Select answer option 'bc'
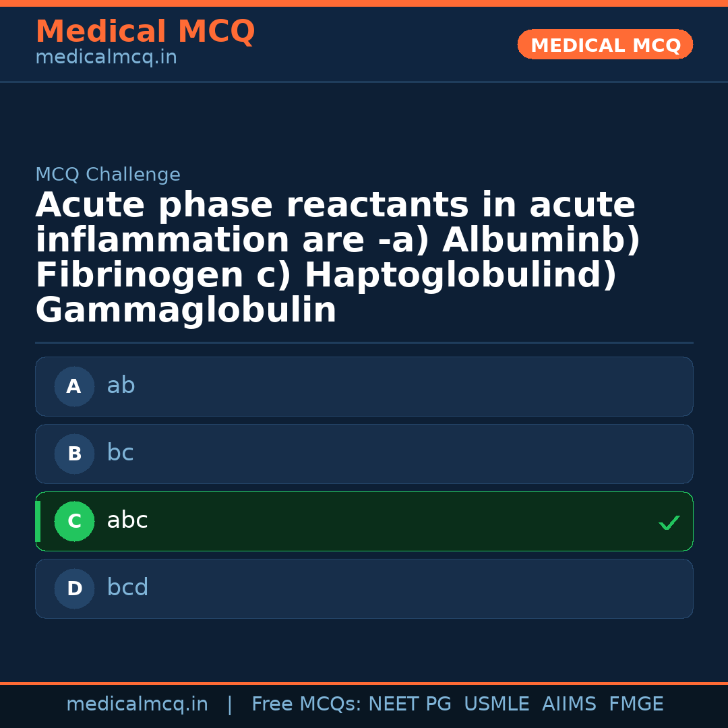The height and width of the screenshot is (728, 728). click(364, 454)
